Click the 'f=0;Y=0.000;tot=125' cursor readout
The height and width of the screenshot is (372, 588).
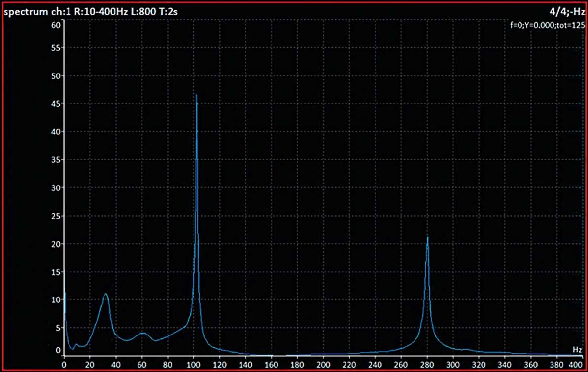tap(547, 25)
